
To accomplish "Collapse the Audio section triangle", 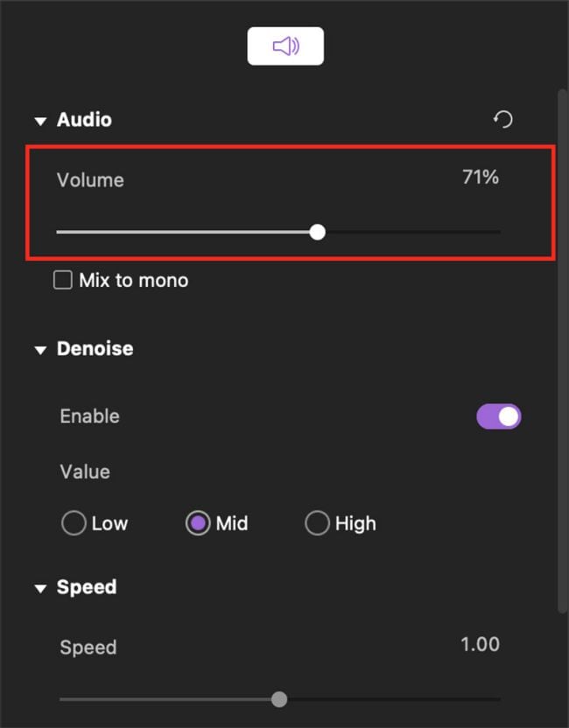I will [40, 121].
